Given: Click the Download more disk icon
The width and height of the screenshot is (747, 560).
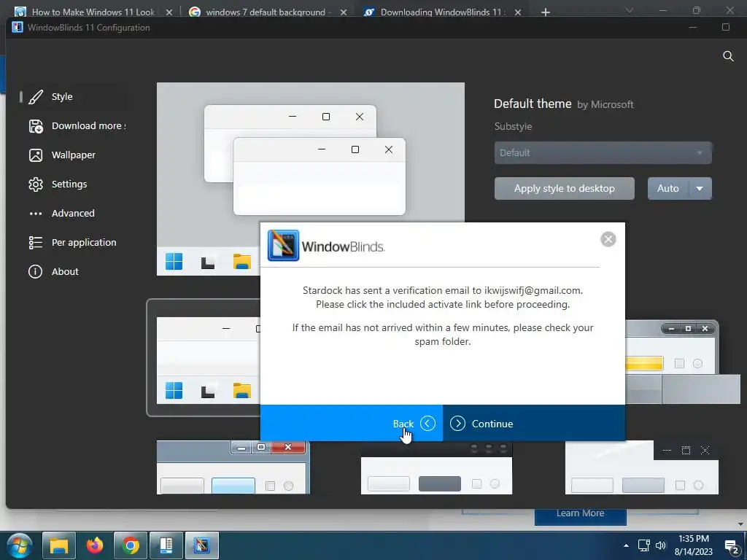Looking at the screenshot, I should (36, 126).
